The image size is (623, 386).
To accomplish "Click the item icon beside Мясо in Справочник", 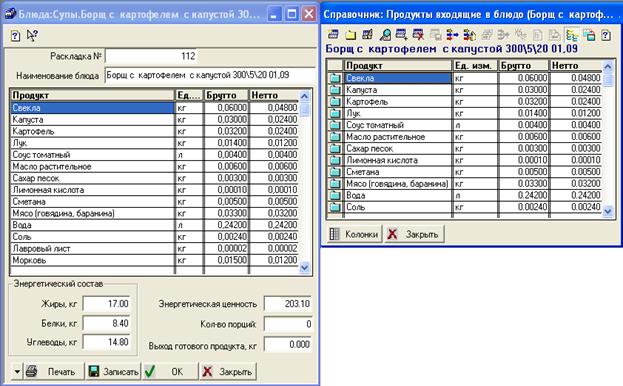I will click(335, 183).
